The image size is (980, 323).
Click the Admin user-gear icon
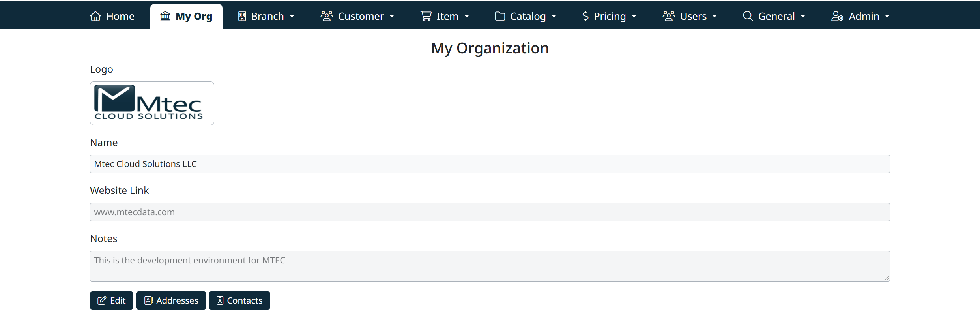coord(837,16)
